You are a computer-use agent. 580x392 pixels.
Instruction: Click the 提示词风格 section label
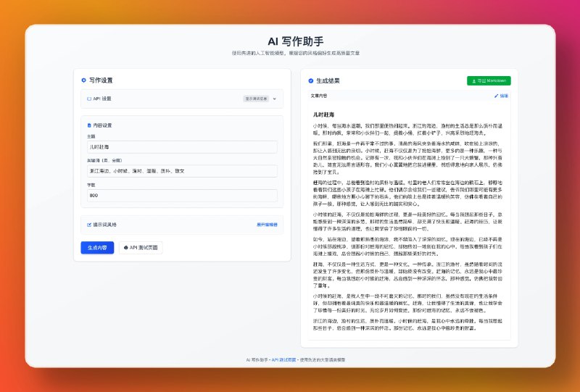click(x=104, y=225)
